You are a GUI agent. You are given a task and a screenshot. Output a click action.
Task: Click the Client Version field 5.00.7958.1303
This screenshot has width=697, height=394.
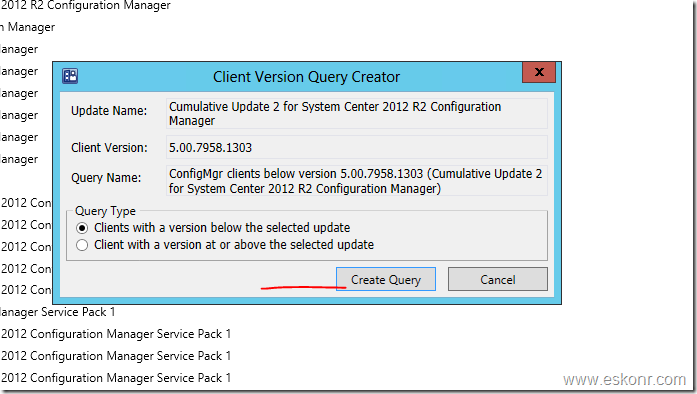click(357, 147)
